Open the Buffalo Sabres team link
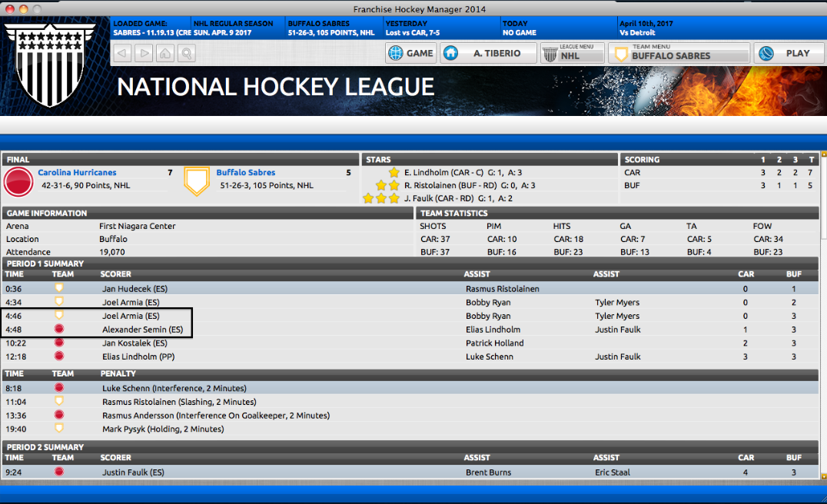 pos(245,173)
